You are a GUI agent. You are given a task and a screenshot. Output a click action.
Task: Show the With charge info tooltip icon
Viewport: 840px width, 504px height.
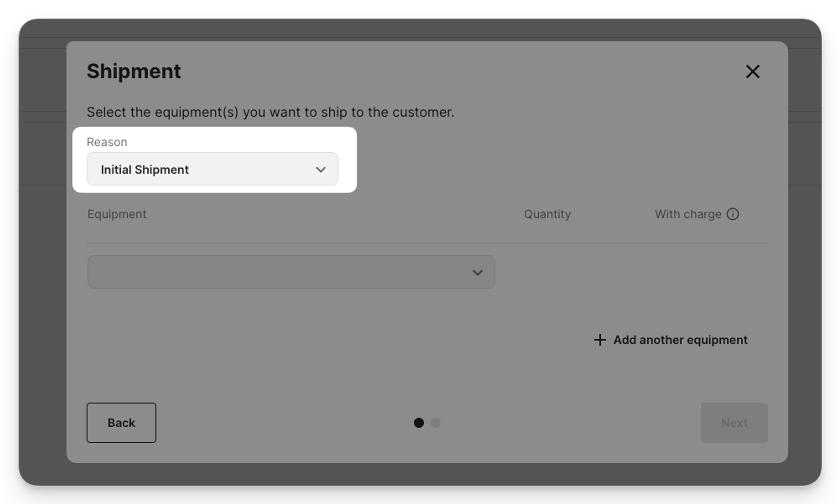[732, 214]
